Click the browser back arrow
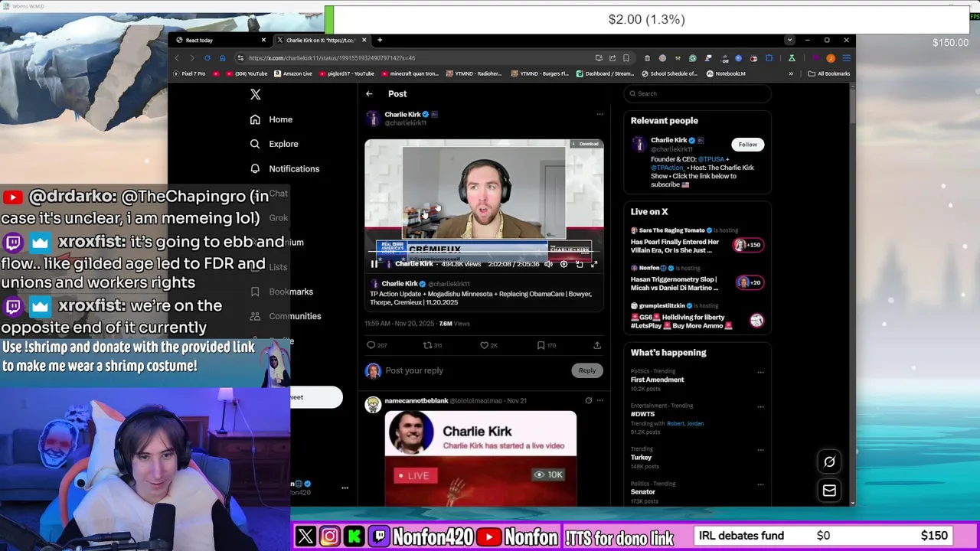 [x=177, y=58]
